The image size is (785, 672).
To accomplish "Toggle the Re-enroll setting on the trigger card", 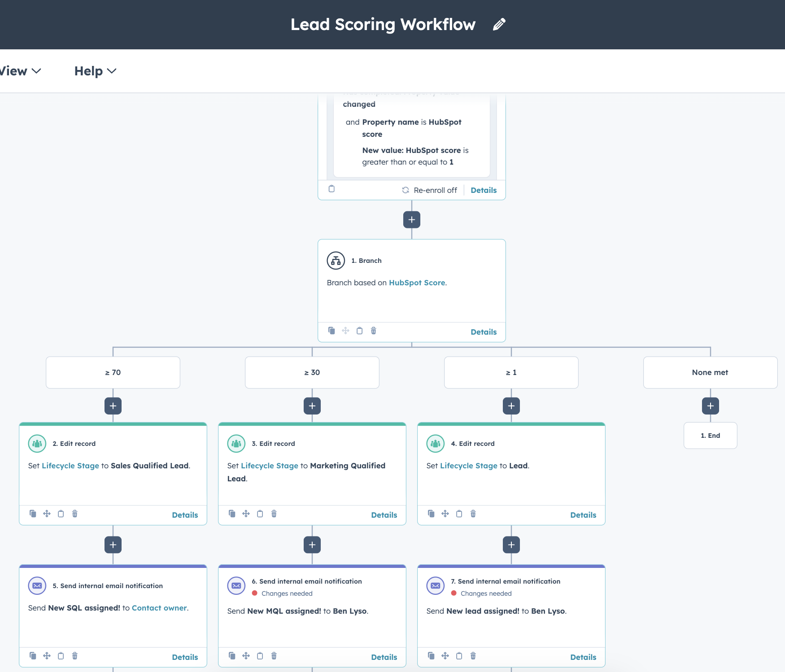I will click(429, 190).
